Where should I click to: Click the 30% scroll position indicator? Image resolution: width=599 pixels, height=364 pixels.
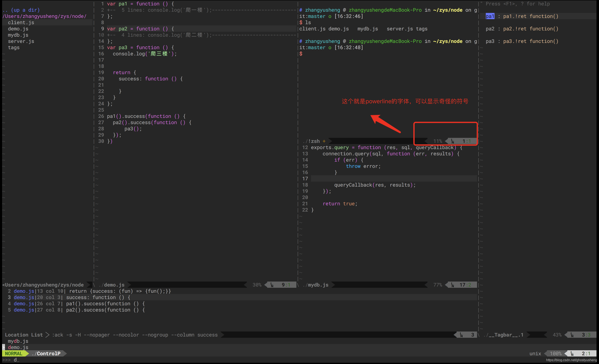(x=257, y=284)
